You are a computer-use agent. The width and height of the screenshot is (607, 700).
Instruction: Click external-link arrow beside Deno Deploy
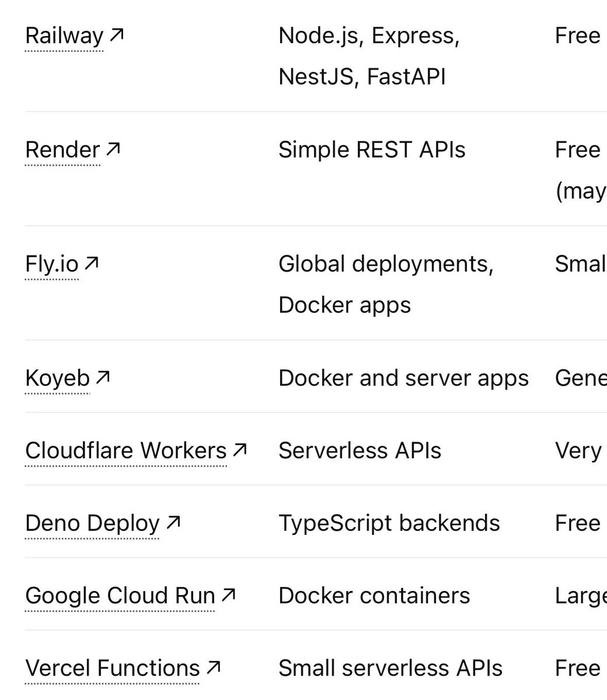click(x=173, y=522)
